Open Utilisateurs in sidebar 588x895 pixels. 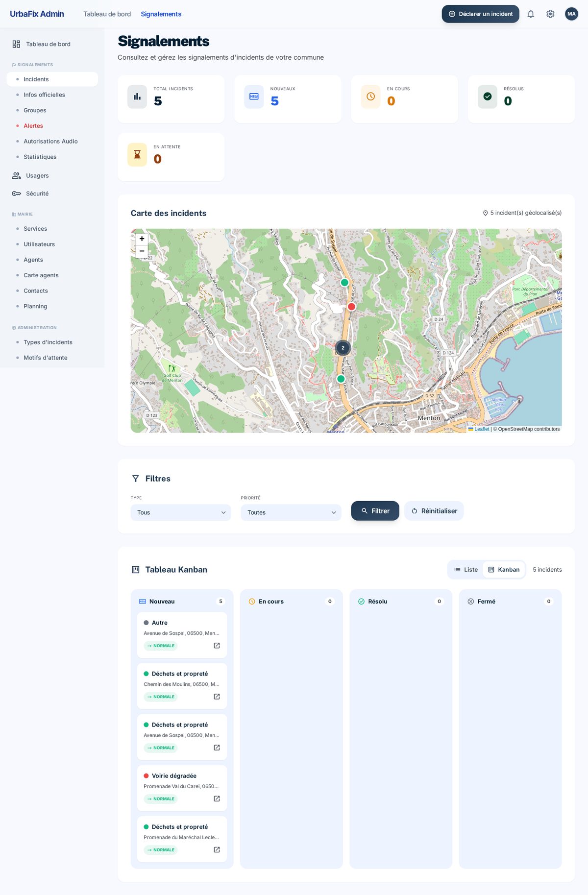52,244
